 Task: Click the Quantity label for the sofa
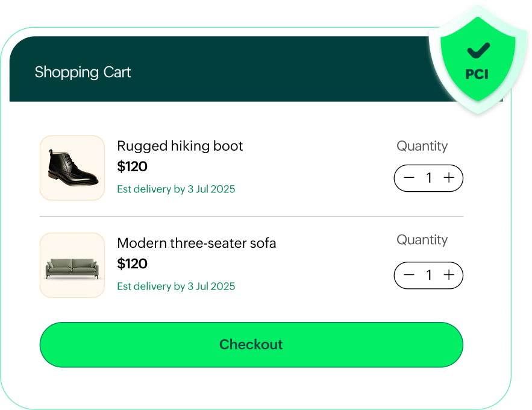pos(422,240)
